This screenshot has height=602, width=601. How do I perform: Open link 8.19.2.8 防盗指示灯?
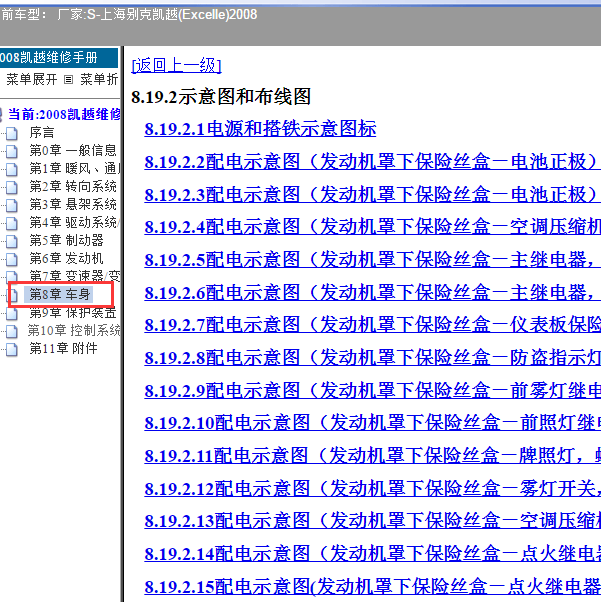pos(373,358)
